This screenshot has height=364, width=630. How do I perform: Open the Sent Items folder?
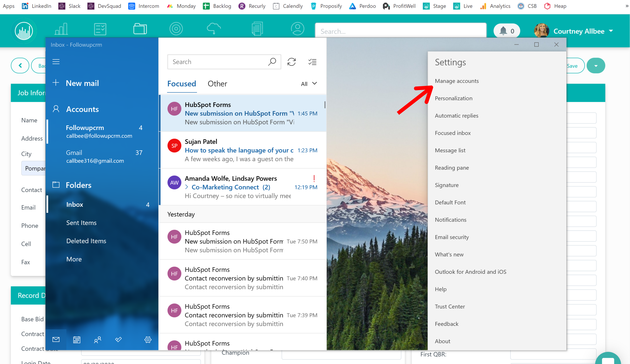(81, 223)
